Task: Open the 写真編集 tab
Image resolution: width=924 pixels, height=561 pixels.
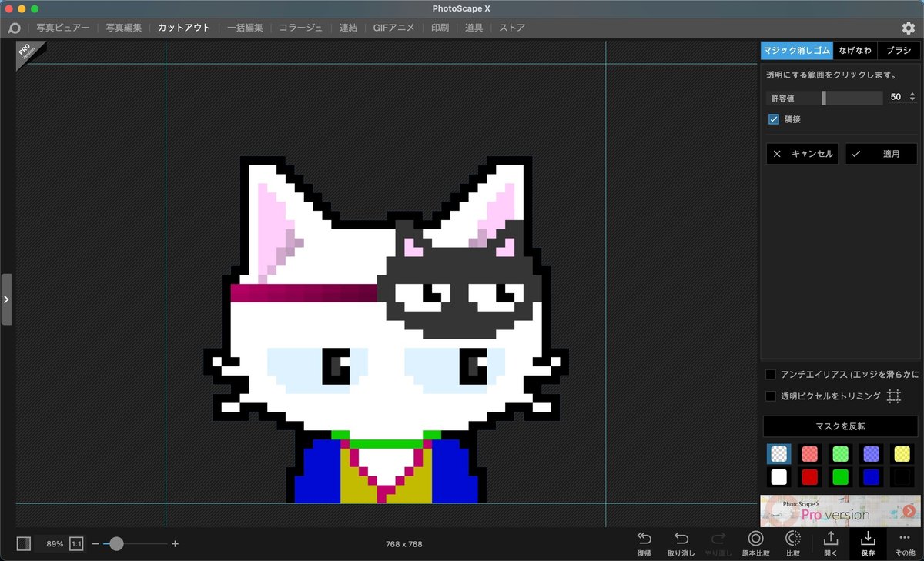Action: pyautogui.click(x=124, y=28)
